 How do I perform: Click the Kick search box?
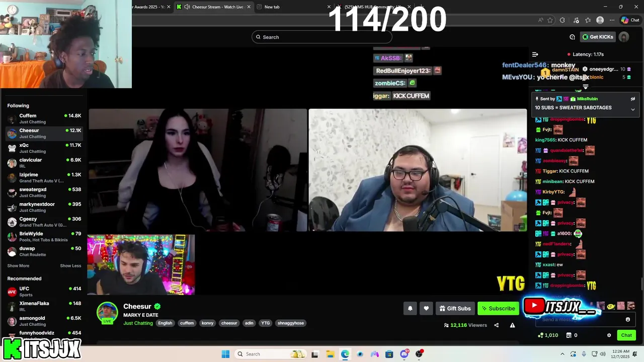(x=322, y=37)
